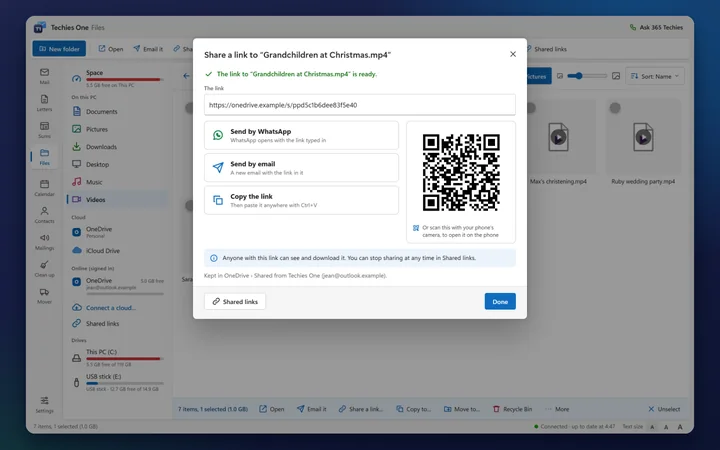This screenshot has height=450, width=720.
Task: Choose medium text size A
Action: point(666,427)
